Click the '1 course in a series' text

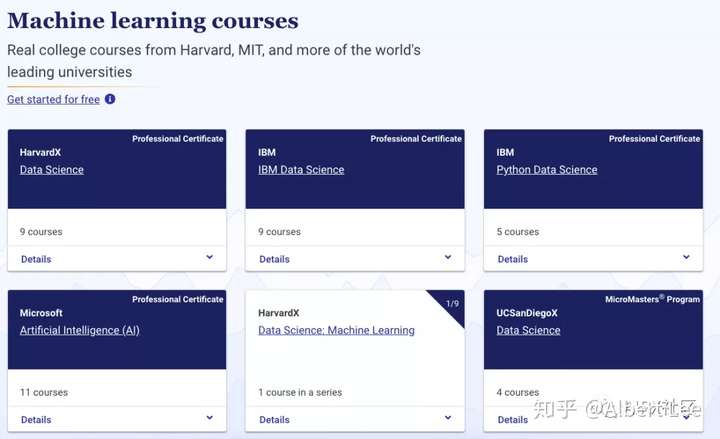coord(300,393)
